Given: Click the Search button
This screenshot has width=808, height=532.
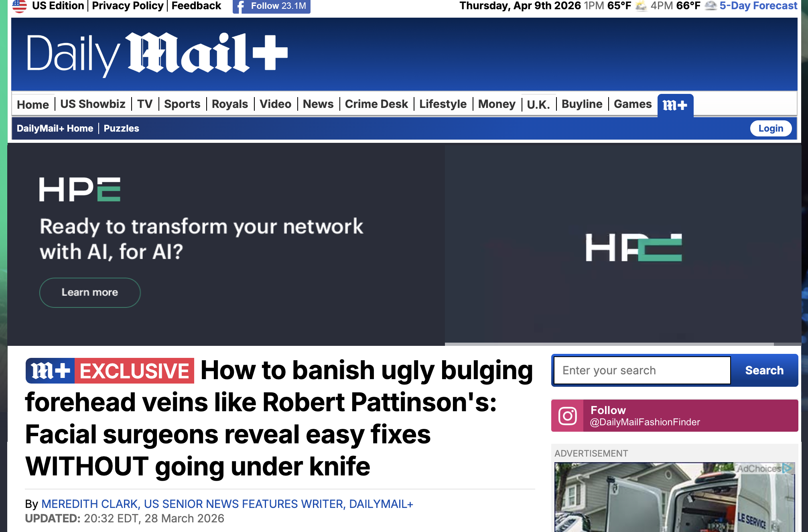Looking at the screenshot, I should coord(764,370).
